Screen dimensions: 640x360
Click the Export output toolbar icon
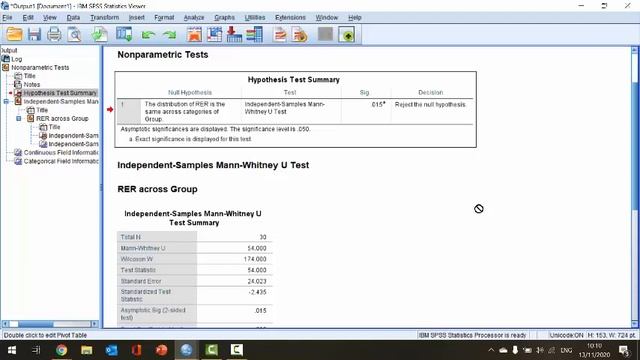point(99,34)
